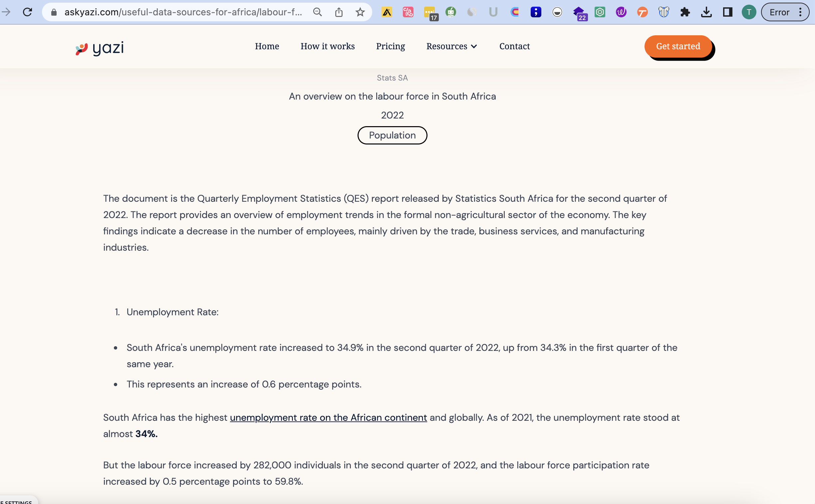Open the blue semicolon extension icon

coord(536,12)
